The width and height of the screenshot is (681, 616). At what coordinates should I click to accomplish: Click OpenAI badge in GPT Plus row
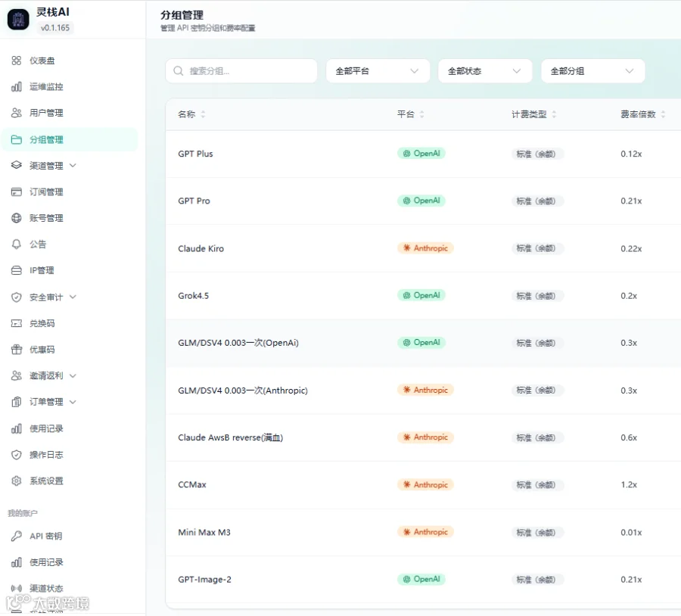pyautogui.click(x=421, y=154)
